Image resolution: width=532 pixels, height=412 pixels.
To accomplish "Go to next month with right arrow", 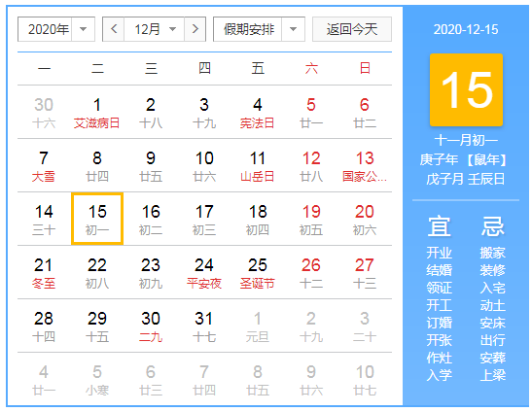I will (195, 29).
